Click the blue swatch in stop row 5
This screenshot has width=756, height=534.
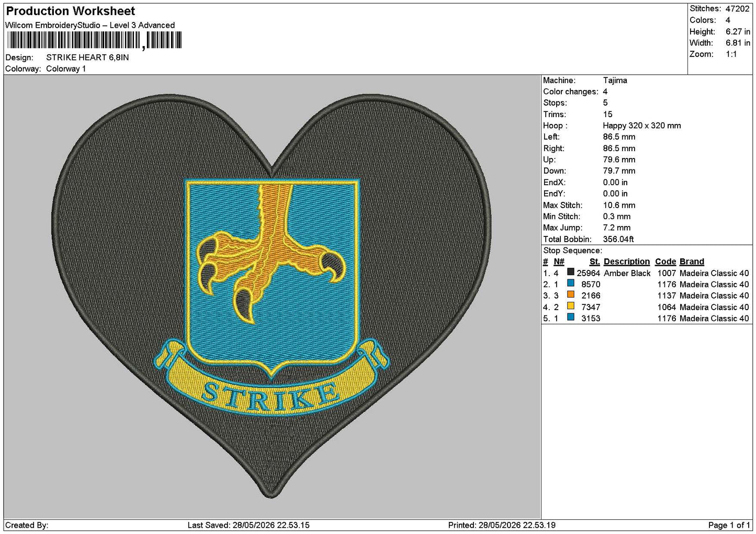[571, 317]
